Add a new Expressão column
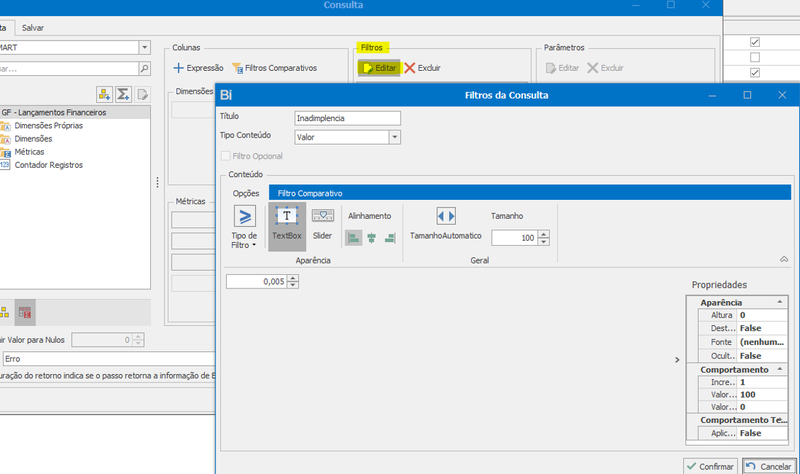This screenshot has width=800, height=474. point(198,68)
